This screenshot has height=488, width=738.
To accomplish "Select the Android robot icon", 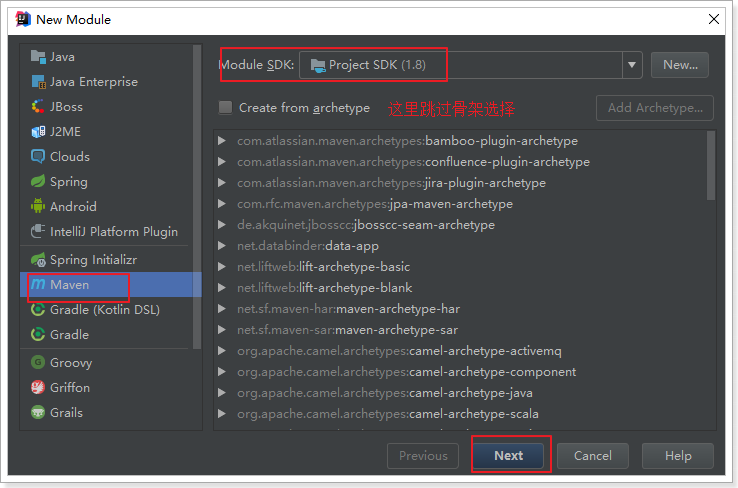I will 38,207.
